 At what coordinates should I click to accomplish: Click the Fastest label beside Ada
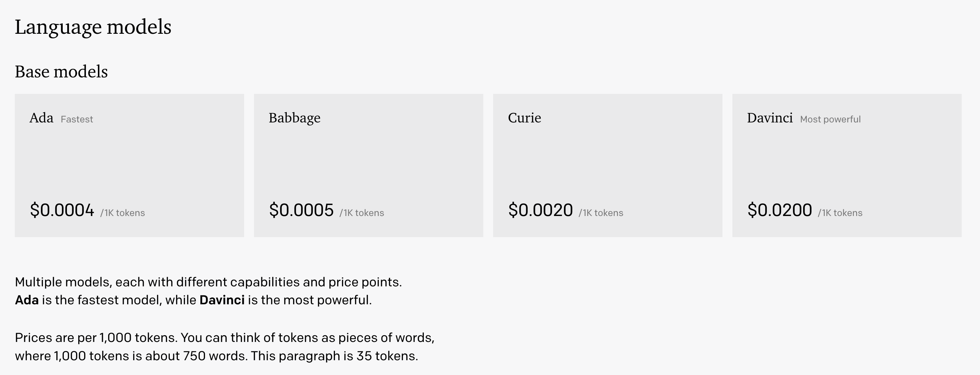pyautogui.click(x=77, y=119)
